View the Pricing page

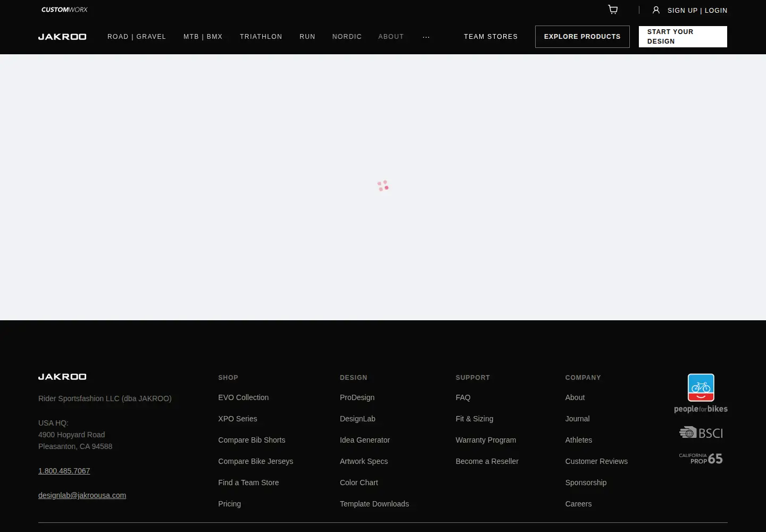click(230, 504)
